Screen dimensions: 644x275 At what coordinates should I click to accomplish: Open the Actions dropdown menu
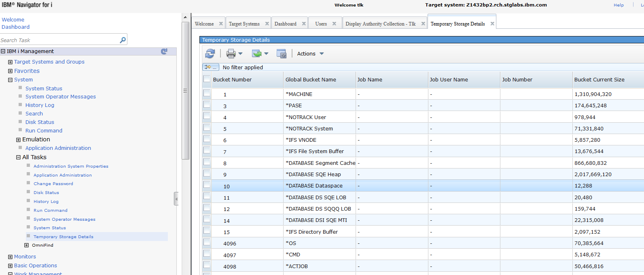(x=310, y=53)
